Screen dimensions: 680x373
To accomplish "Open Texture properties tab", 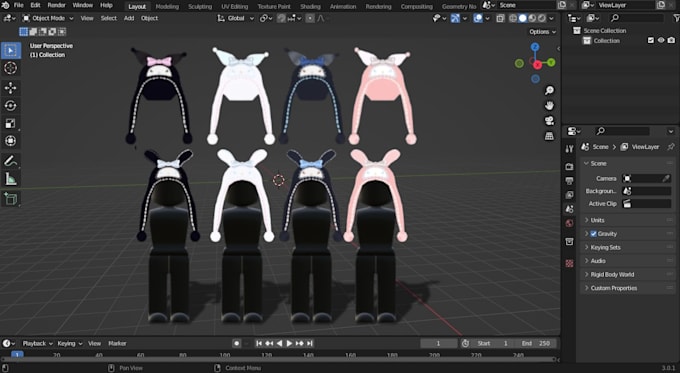I will (569, 263).
